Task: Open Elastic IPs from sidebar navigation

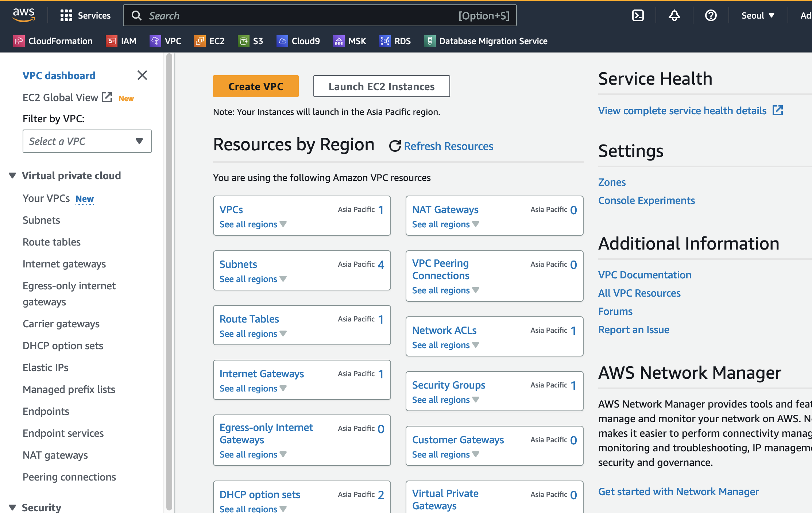Action: [45, 367]
